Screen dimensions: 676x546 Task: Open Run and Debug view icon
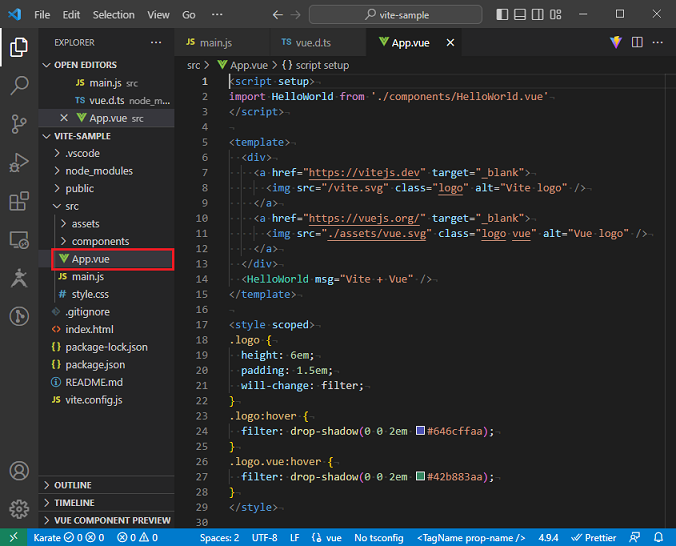click(x=19, y=163)
